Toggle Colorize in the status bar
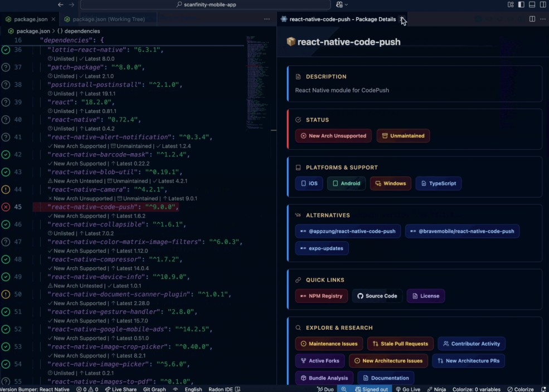Image resolution: width=549 pixels, height=392 pixels. point(520,389)
